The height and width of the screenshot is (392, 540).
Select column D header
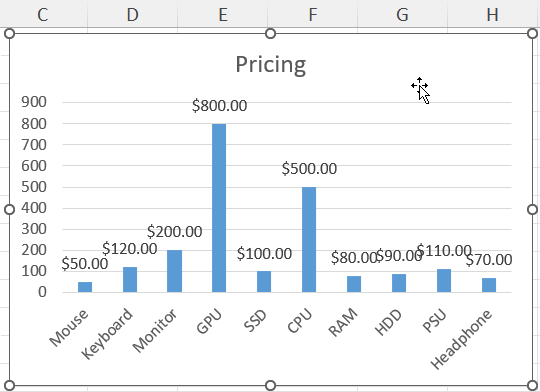(x=133, y=15)
